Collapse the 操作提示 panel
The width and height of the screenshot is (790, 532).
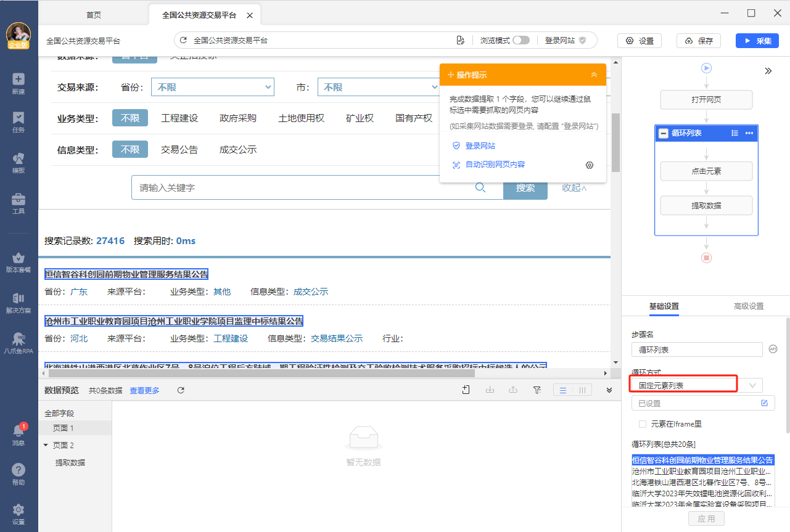pyautogui.click(x=594, y=75)
